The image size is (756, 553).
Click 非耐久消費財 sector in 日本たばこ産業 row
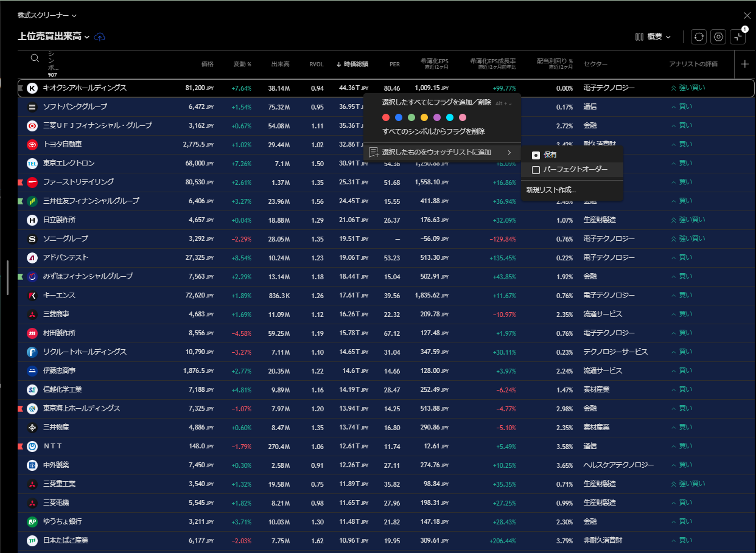[x=603, y=541]
